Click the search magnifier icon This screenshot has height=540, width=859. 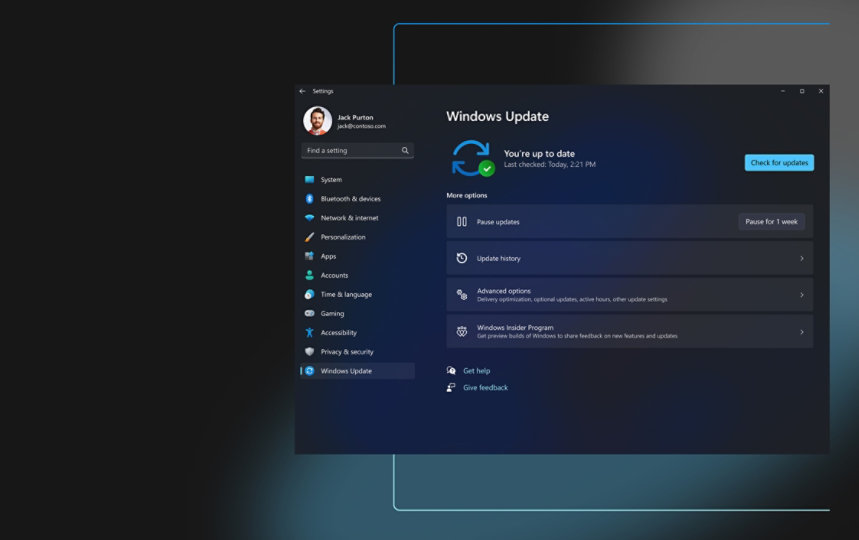pyautogui.click(x=405, y=151)
